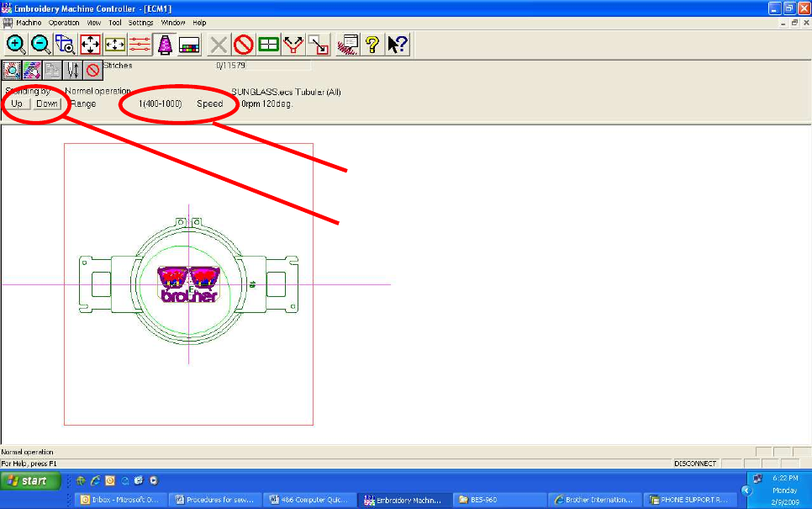This screenshot has width=812, height=509.
Task: Click the Zoom Out magnifier icon
Action: click(40, 45)
